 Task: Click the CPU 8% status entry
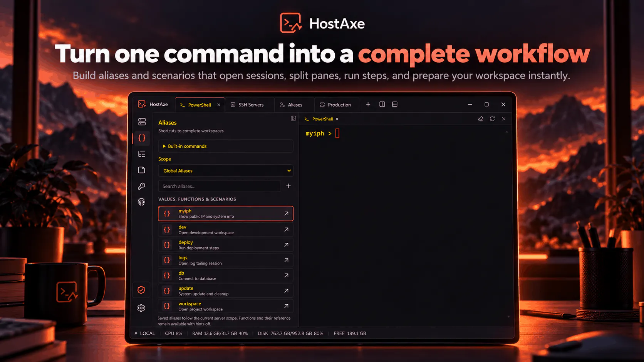174,334
